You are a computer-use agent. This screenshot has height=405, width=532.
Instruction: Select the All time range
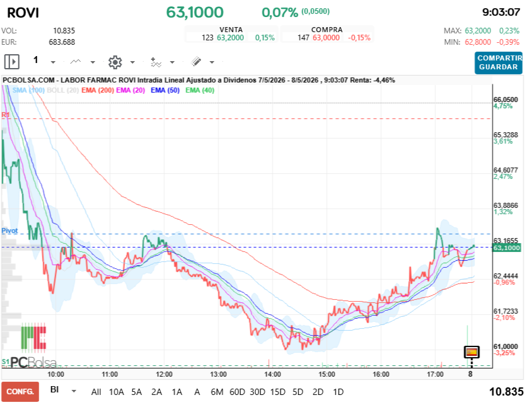96,392
